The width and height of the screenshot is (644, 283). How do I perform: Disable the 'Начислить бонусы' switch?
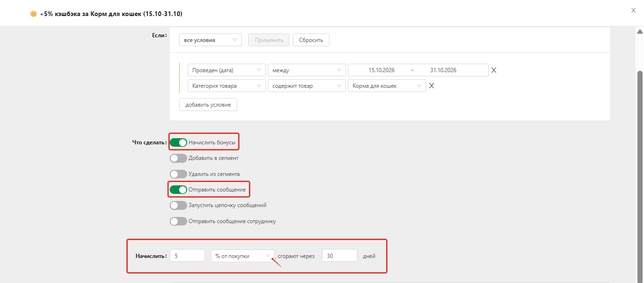tap(178, 142)
